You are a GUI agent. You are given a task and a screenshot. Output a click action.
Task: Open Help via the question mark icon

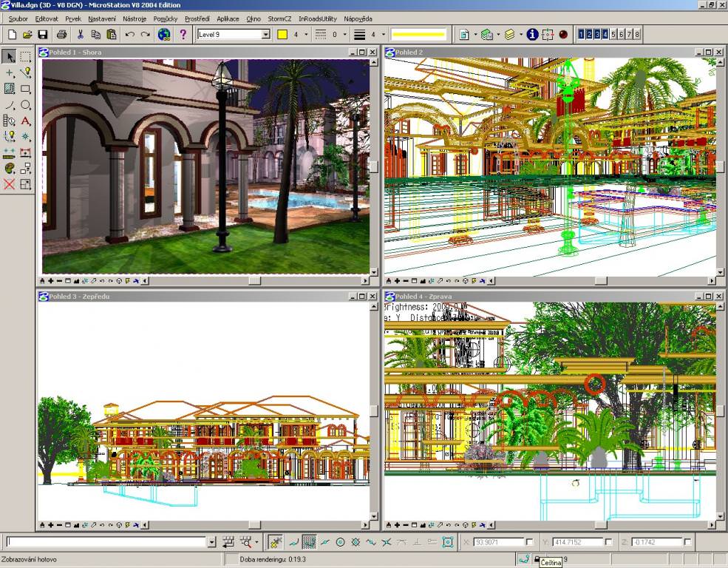coord(183,34)
